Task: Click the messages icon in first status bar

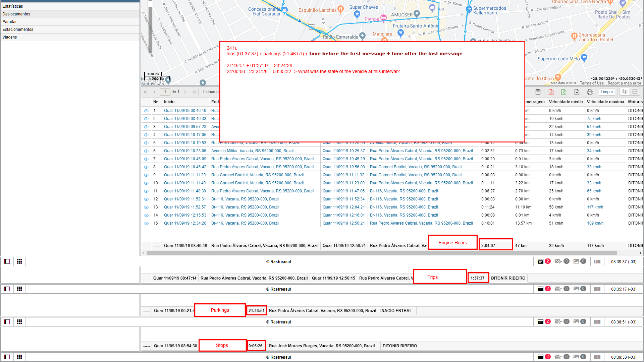Action: 558,261
